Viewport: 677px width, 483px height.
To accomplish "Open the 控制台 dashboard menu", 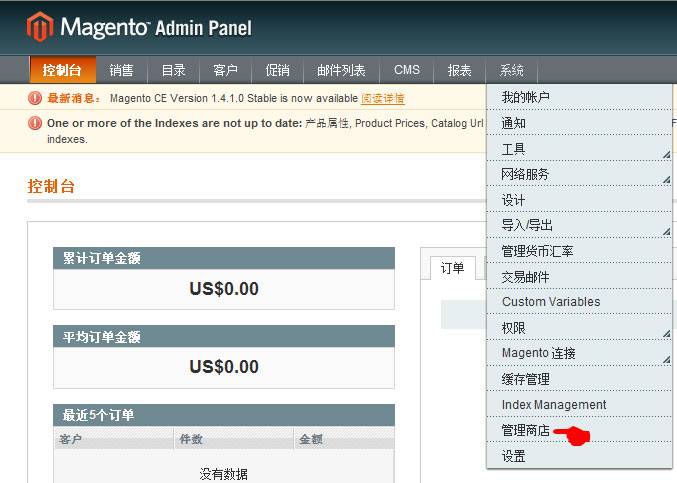I will 62,70.
